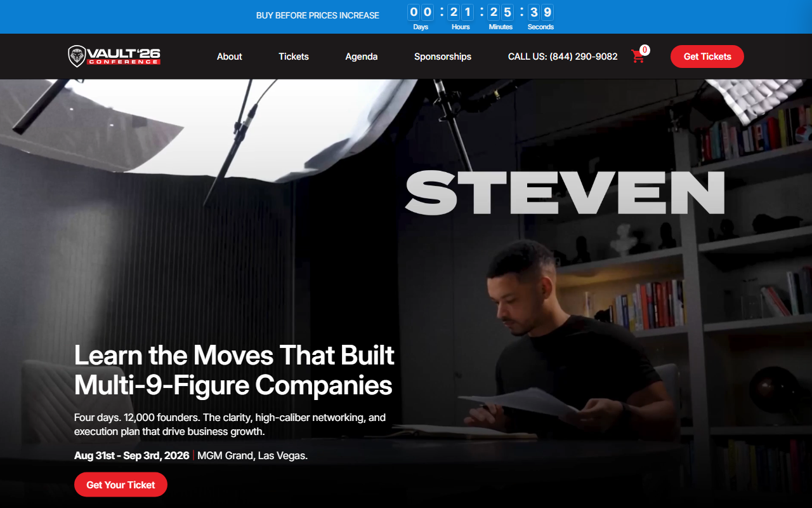Click the BUY BEFORE PRICES INCREASE text
812x508 pixels.
pyautogui.click(x=318, y=15)
